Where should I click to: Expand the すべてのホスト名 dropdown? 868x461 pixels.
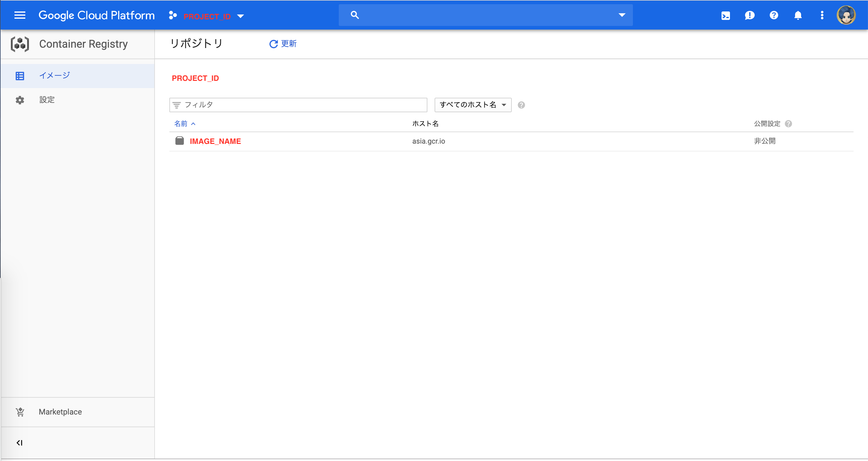pyautogui.click(x=471, y=105)
